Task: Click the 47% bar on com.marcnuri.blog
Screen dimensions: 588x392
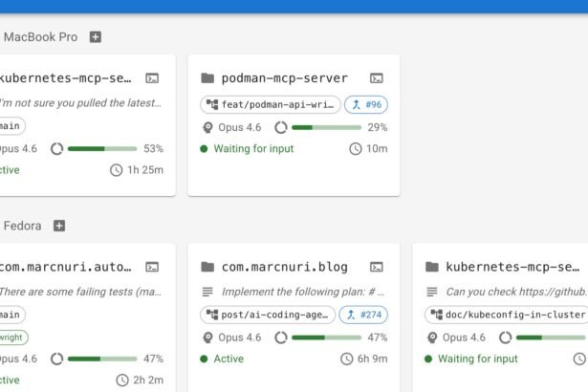Action: pyautogui.click(x=327, y=338)
